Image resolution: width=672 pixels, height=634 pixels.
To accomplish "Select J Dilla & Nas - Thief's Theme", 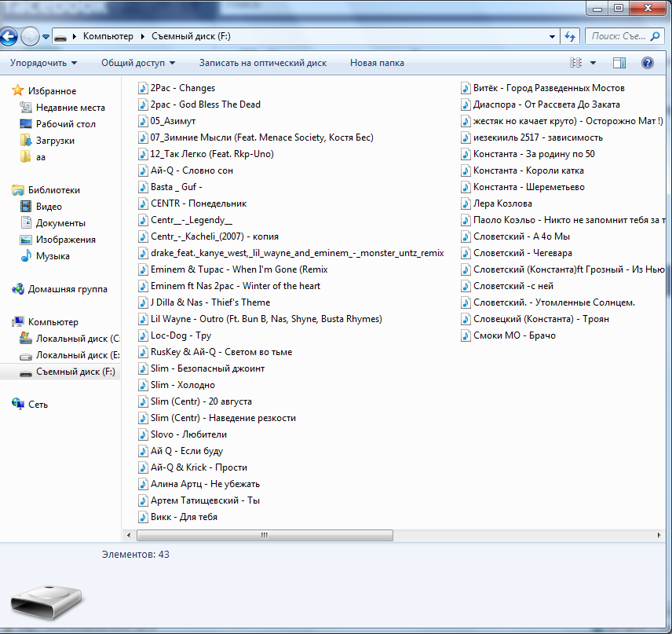I will (x=210, y=302).
